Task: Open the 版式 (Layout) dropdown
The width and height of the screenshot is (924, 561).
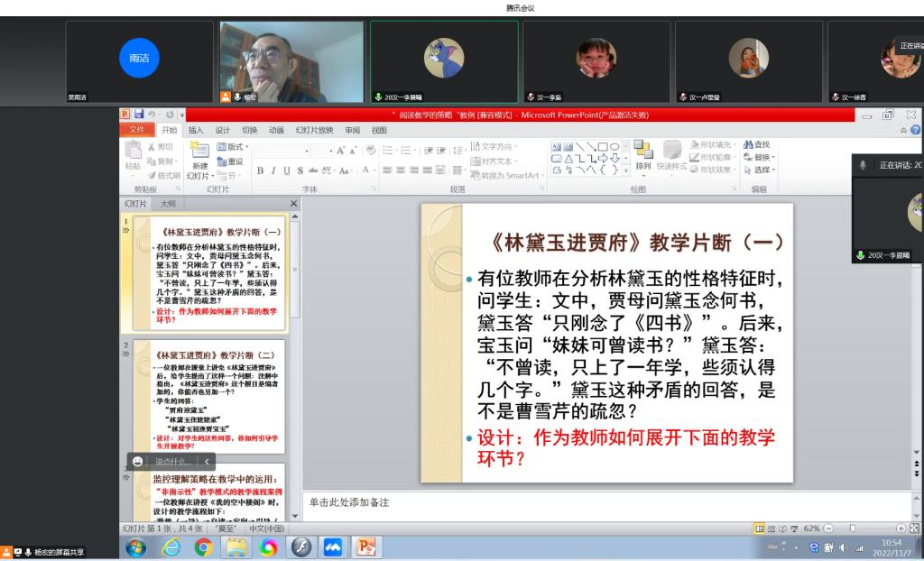Action: click(x=232, y=147)
